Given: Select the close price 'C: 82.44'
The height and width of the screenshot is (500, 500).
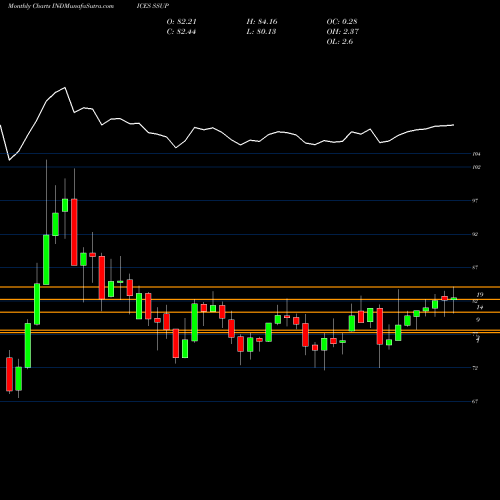Looking at the screenshot, I should pos(181,32).
